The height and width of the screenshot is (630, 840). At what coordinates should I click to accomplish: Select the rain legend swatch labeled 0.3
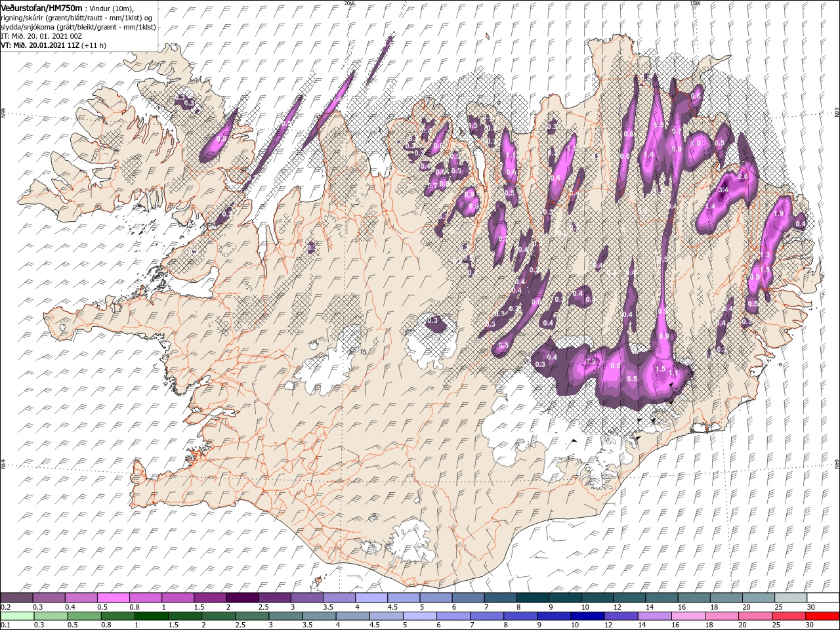pyautogui.click(x=51, y=616)
